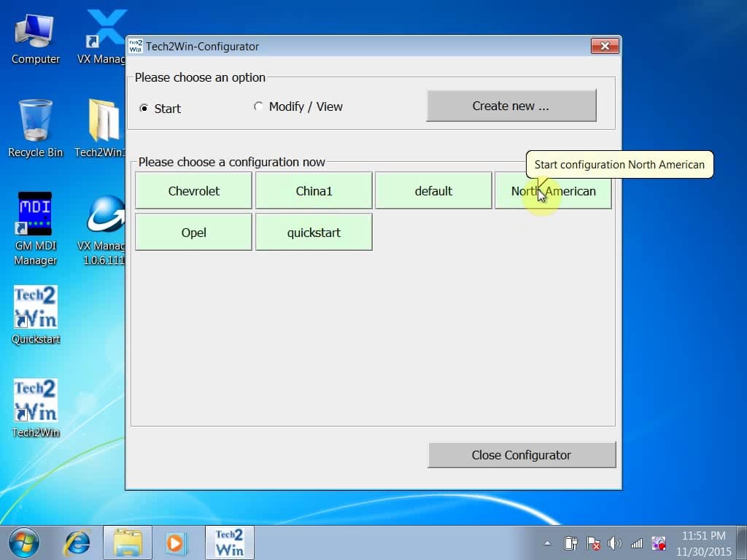
Task: Click the volume speaker tray icon
Action: tap(614, 542)
